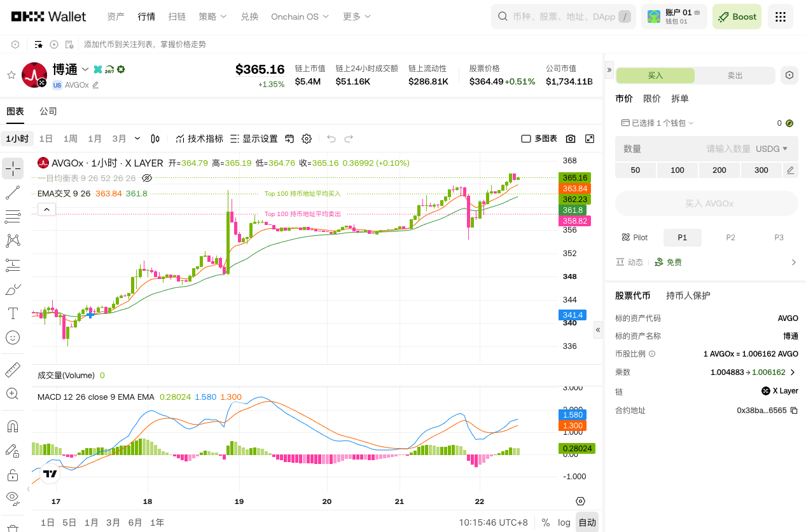Screen dimensions: 806x532
Task: Open the Fibonacci retracement tool
Action: pos(12,217)
